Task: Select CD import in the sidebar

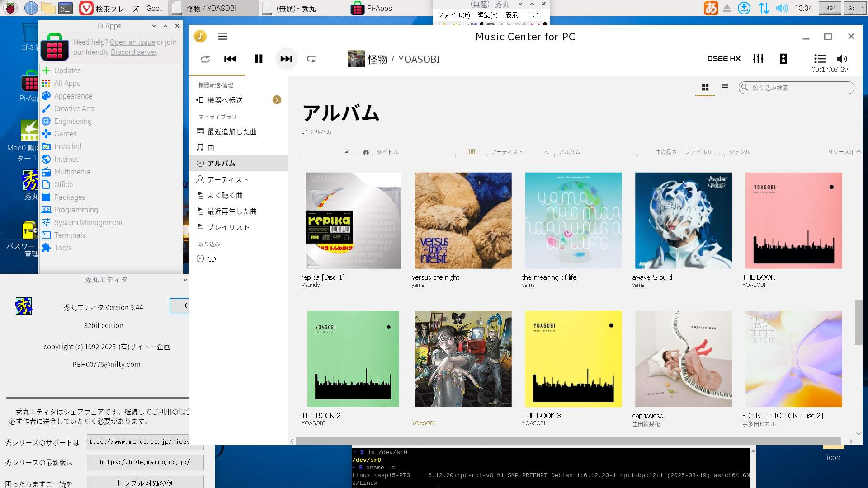Action: point(238,259)
